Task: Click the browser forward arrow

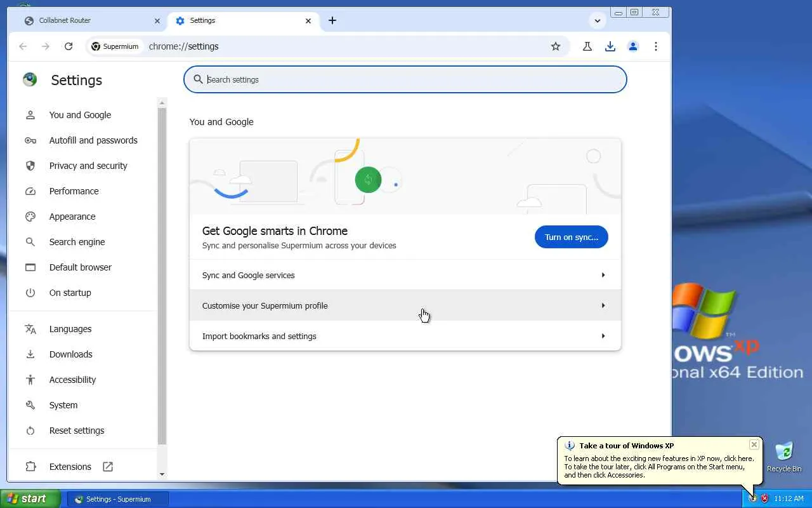Action: point(46,46)
